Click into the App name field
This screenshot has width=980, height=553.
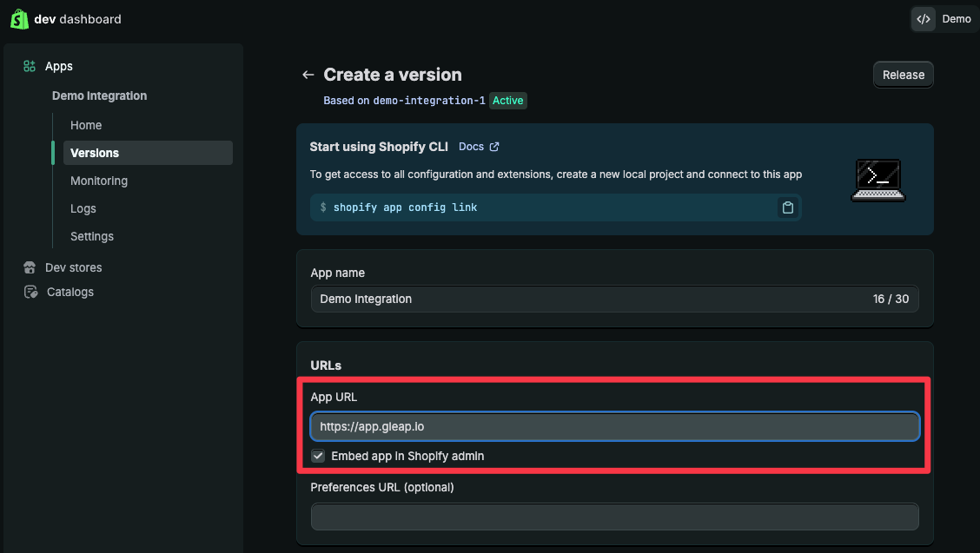coord(614,300)
